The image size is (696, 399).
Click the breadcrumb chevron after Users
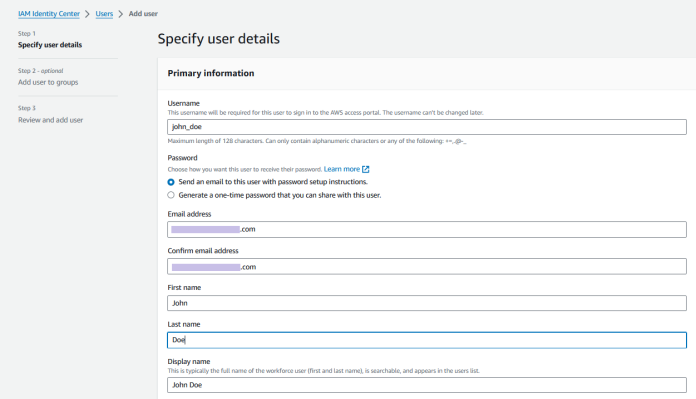tap(121, 14)
